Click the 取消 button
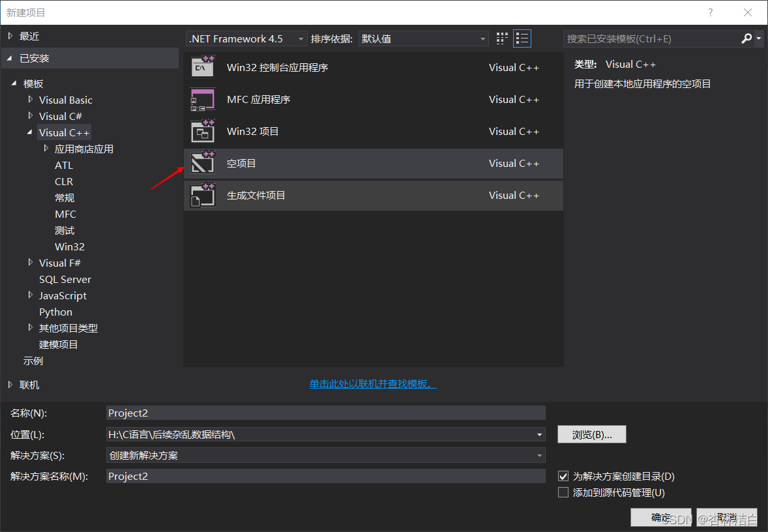This screenshot has width=768, height=532. point(727,517)
